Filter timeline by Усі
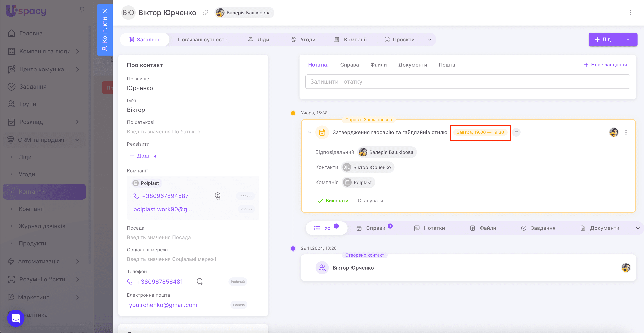This screenshot has height=333, width=644. coord(326,228)
